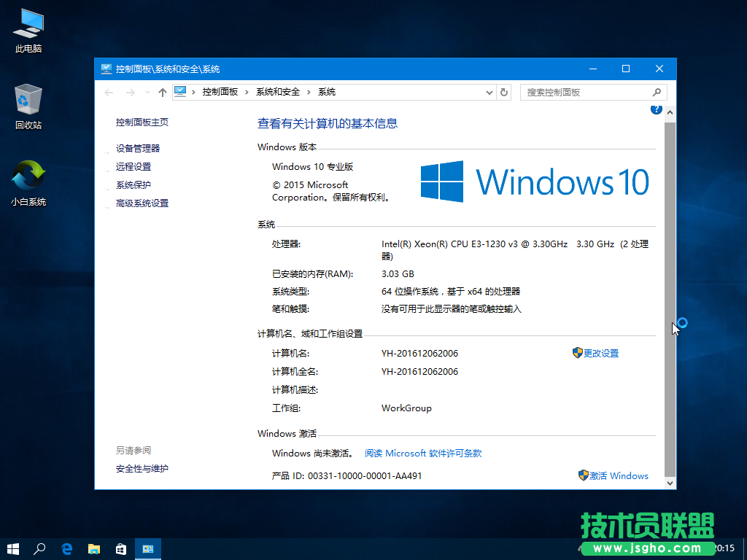747x560 pixels.
Task: Expand the forward history chevron
Action: pyautogui.click(x=146, y=92)
